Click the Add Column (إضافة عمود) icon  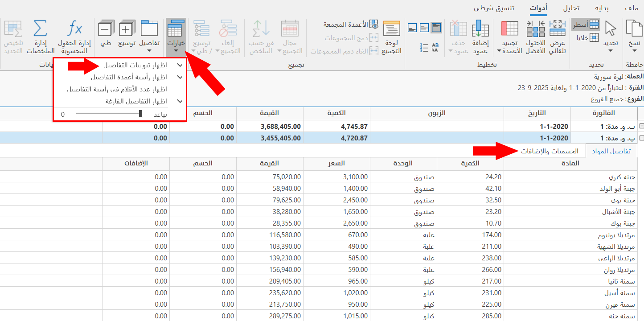480,29
